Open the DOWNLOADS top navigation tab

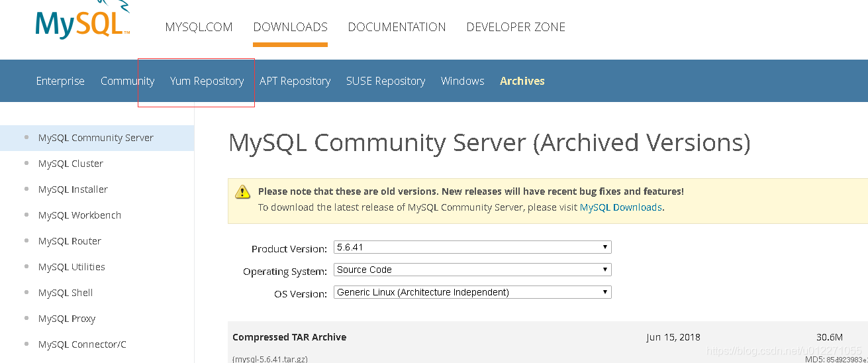coord(290,27)
